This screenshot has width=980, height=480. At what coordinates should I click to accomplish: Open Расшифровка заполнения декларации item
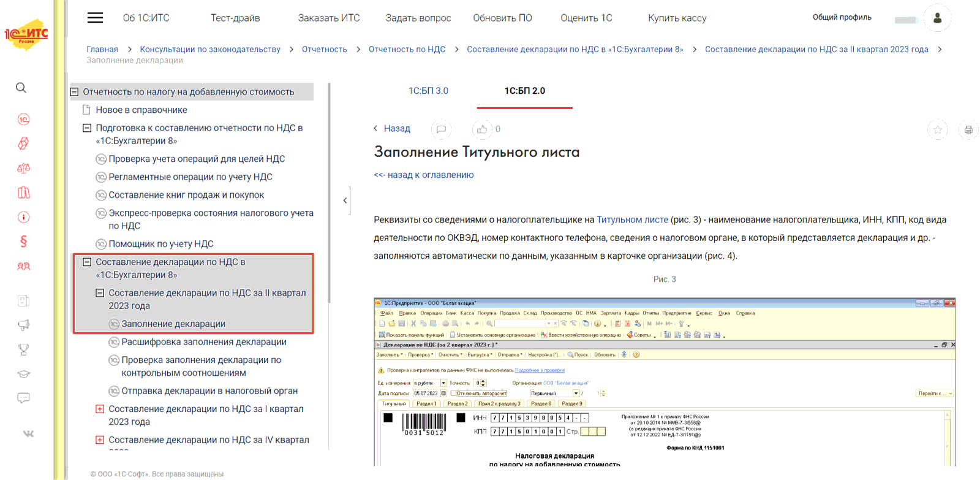204,342
